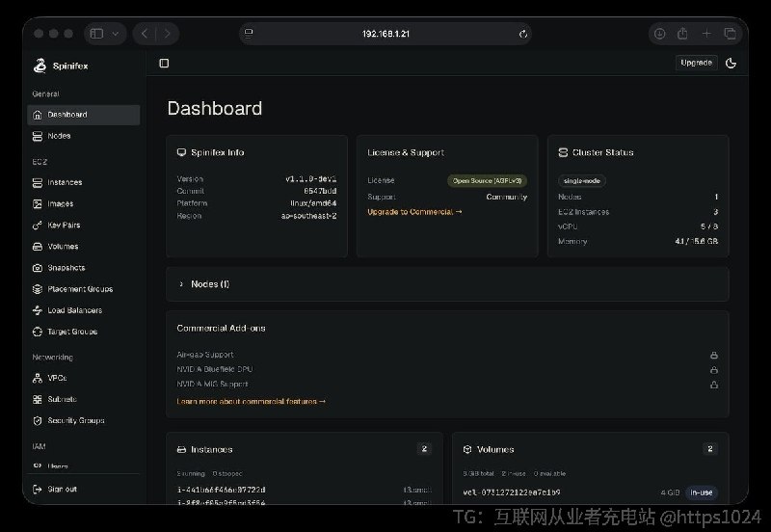Toggle the app sidebar panel icon
Image resolution: width=771 pixels, height=532 pixels.
click(164, 63)
